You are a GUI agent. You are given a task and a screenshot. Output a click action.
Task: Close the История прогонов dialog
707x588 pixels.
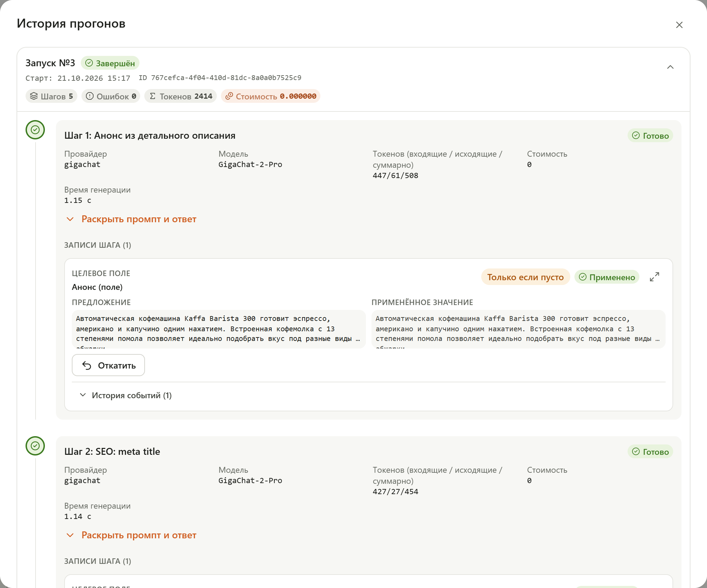679,25
